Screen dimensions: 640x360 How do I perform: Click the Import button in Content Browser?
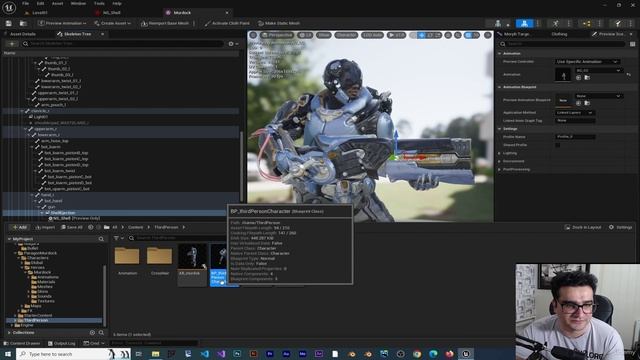coord(45,227)
